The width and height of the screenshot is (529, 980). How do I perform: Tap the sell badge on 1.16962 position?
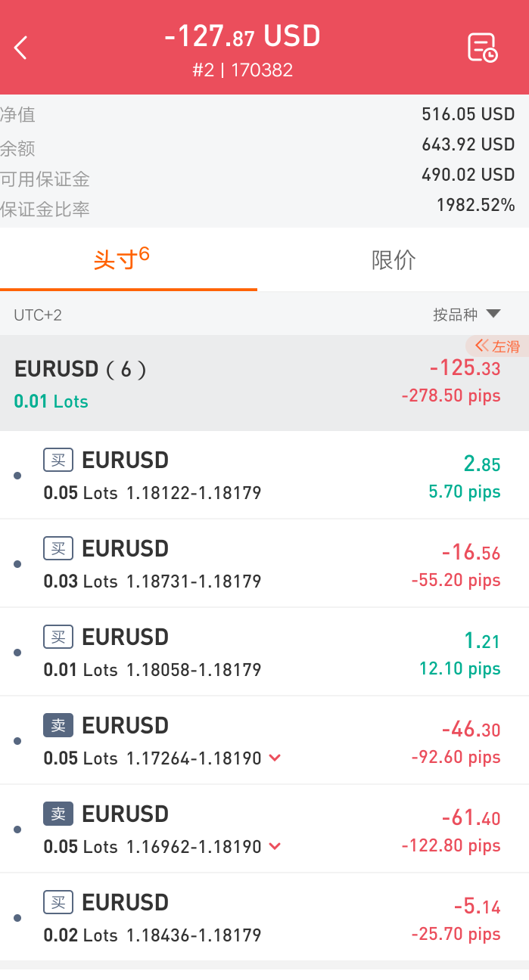(58, 814)
